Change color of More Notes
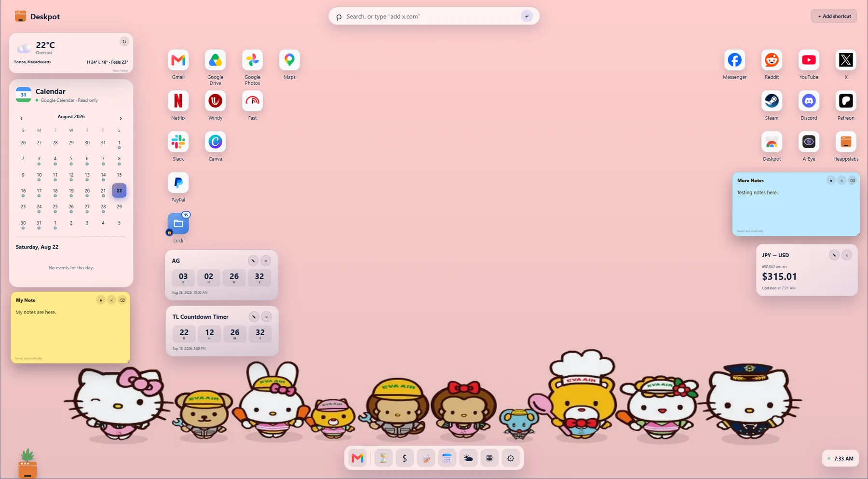Image resolution: width=868 pixels, height=479 pixels. (831, 180)
